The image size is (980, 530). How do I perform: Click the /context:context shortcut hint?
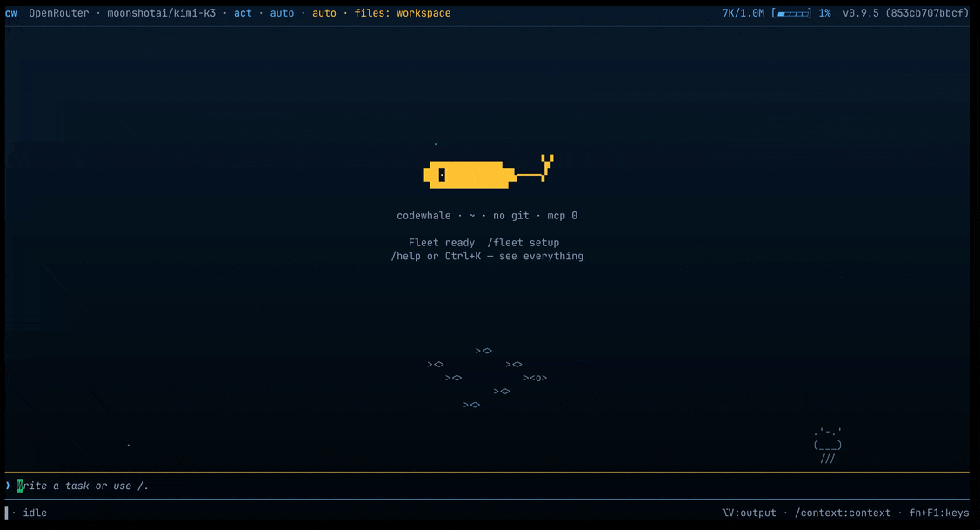point(843,513)
